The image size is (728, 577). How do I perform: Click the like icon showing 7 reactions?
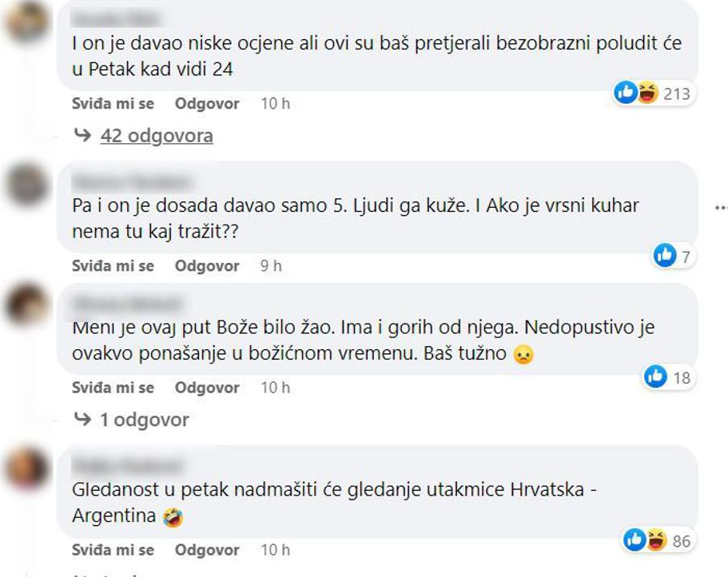[x=664, y=255]
